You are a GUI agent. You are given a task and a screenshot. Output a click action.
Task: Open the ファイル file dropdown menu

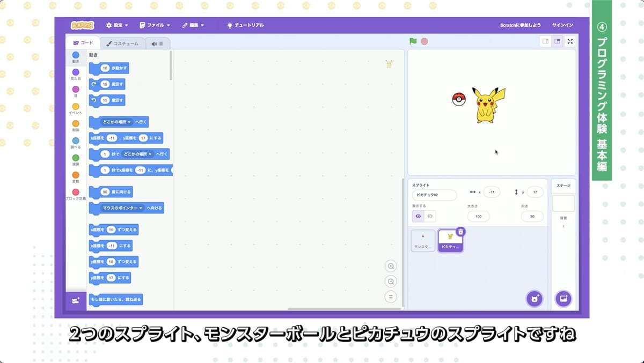155,25
